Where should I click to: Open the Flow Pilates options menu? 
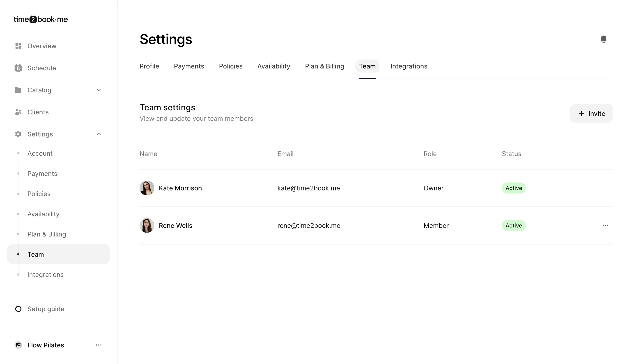[99, 345]
